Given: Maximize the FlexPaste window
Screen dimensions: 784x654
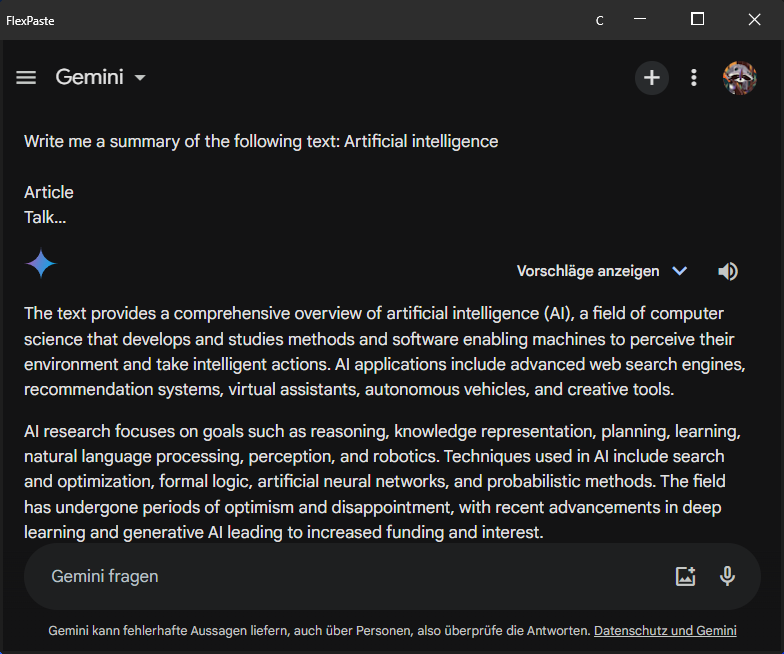Looking at the screenshot, I should pyautogui.click(x=698, y=19).
